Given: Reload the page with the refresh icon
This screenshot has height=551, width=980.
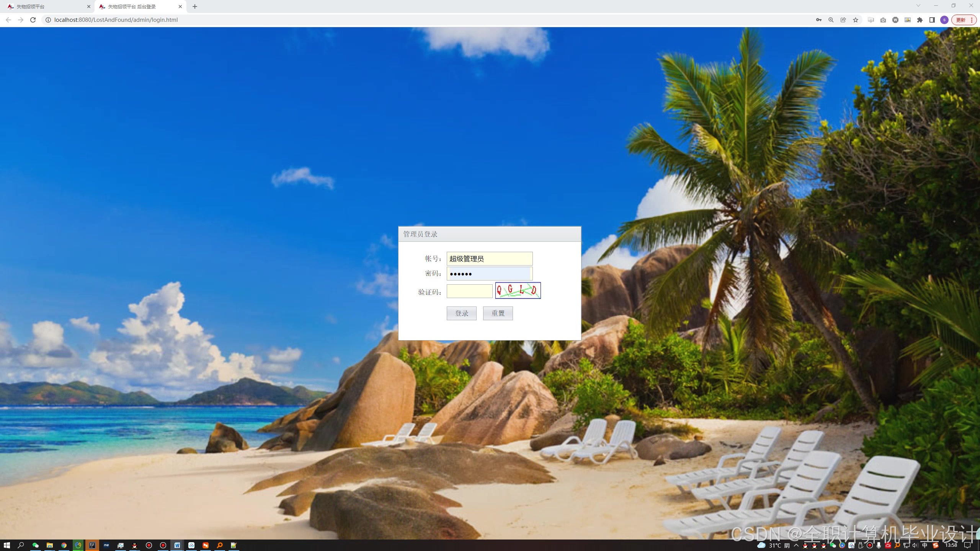Looking at the screenshot, I should click(x=33, y=20).
